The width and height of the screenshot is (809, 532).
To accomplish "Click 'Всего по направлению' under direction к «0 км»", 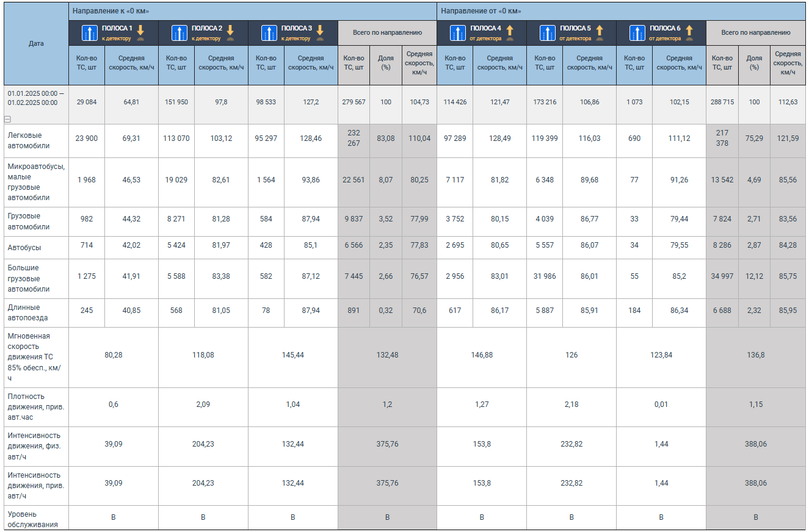I will click(x=387, y=33).
